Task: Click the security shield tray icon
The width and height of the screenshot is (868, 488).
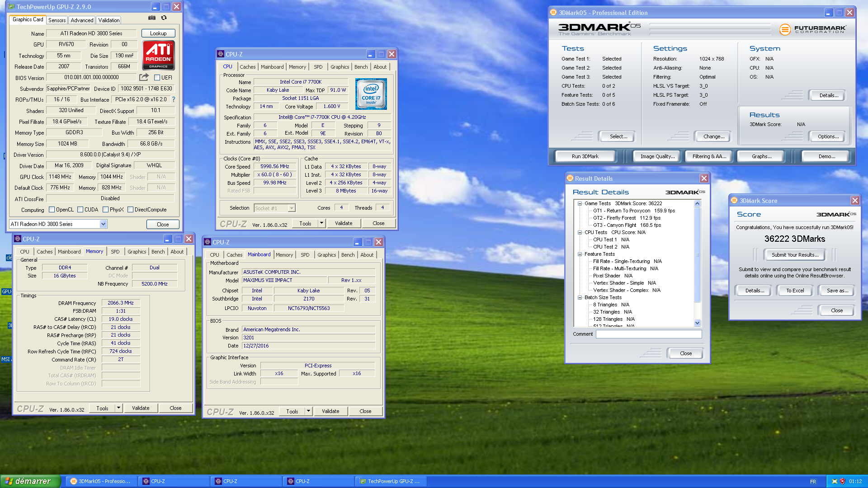Action: pyautogui.click(x=842, y=481)
